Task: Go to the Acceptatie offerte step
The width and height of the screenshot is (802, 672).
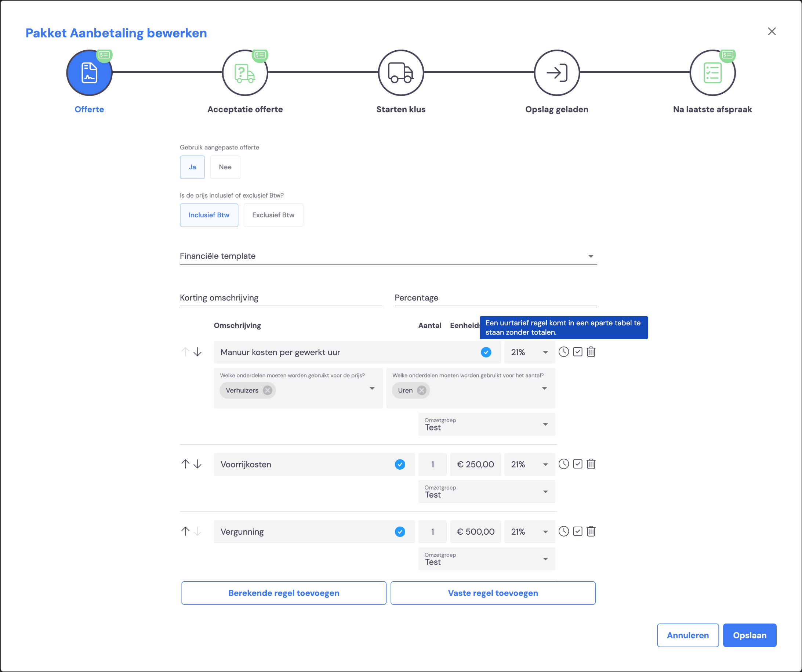Action: 245,73
